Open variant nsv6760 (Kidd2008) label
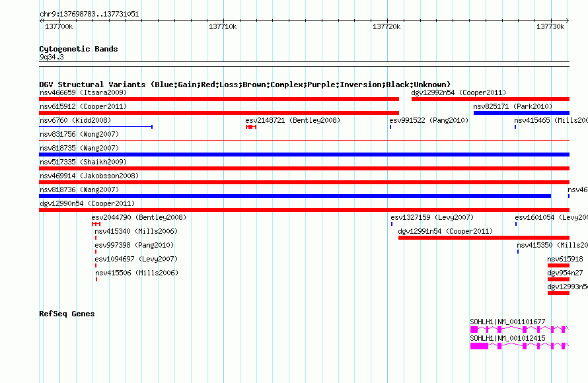Screen dimensions: 588x383 tap(75, 120)
